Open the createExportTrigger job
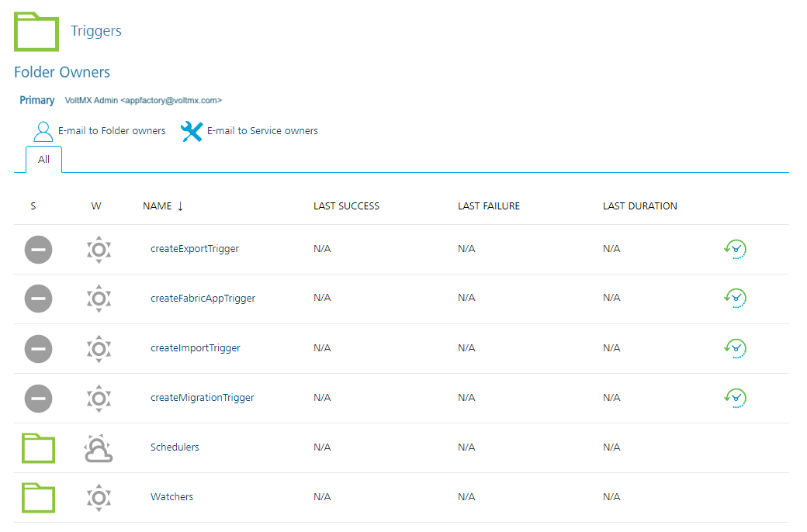 (x=195, y=249)
